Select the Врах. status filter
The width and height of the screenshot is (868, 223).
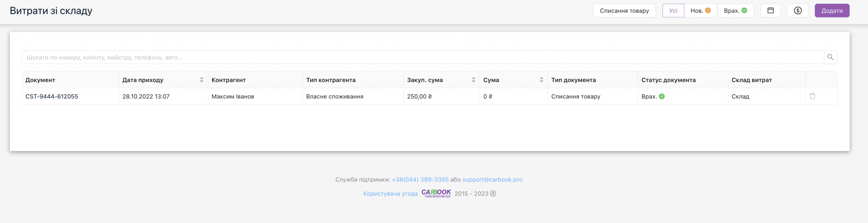735,11
